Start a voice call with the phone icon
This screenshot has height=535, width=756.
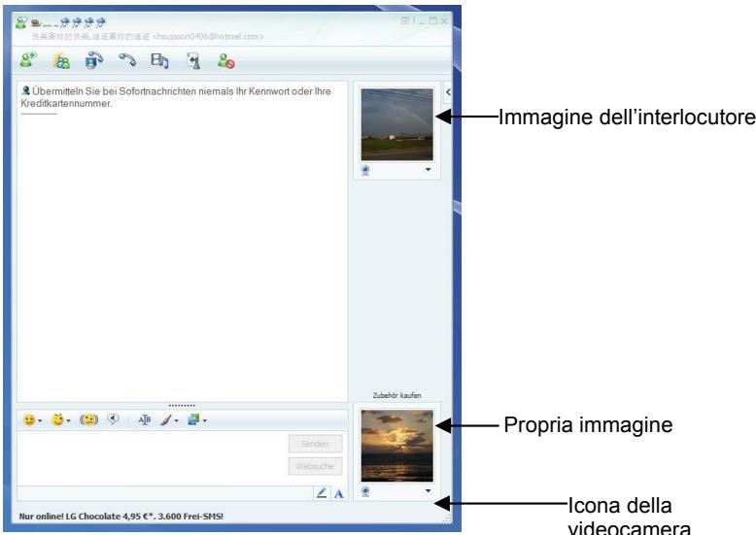pyautogui.click(x=126, y=60)
